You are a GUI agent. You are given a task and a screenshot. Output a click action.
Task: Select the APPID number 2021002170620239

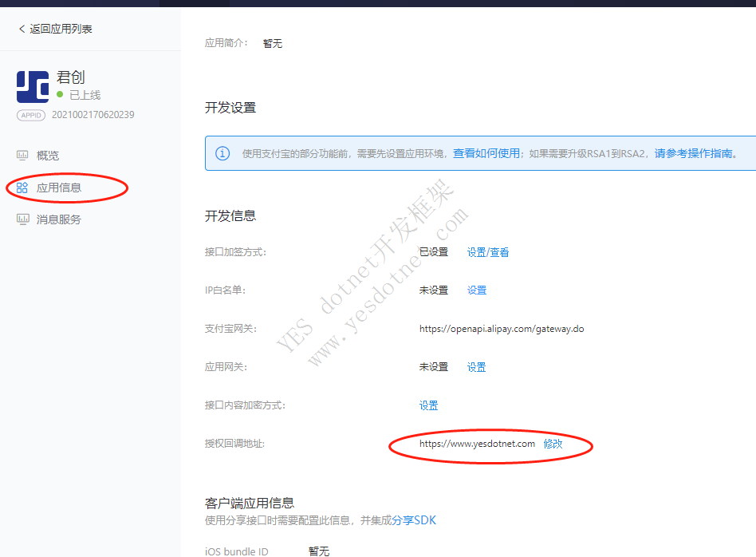[x=93, y=115]
